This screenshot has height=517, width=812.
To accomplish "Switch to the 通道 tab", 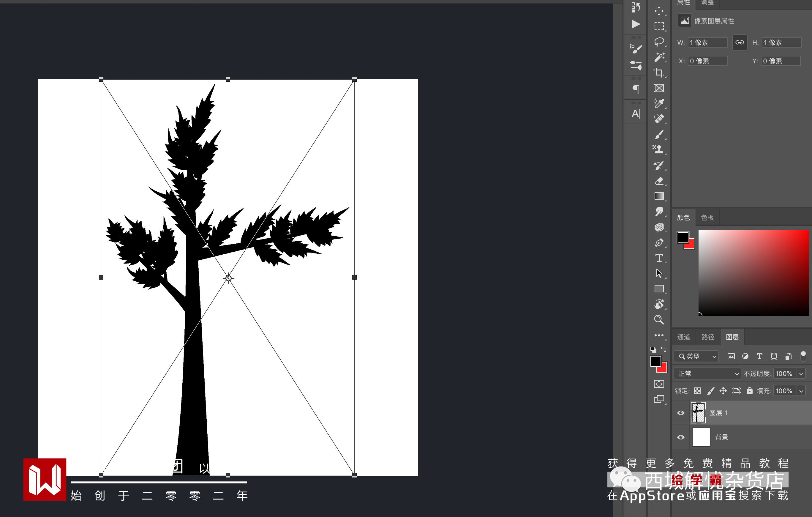I will (683, 337).
